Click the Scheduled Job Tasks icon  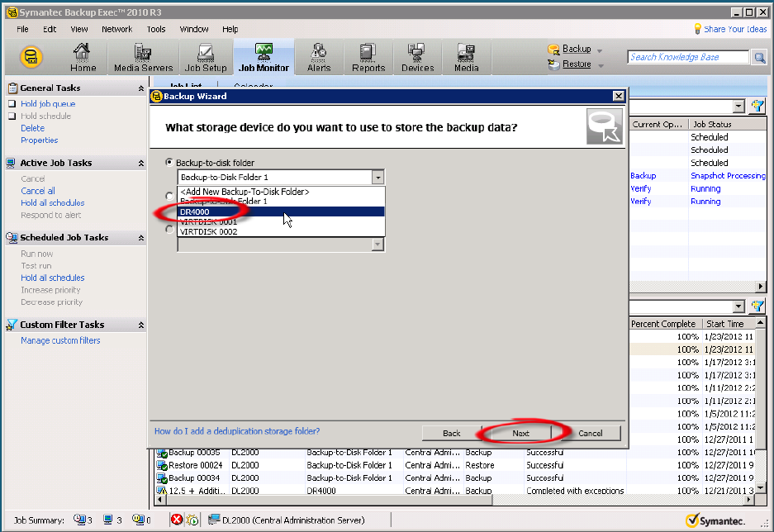coord(12,238)
